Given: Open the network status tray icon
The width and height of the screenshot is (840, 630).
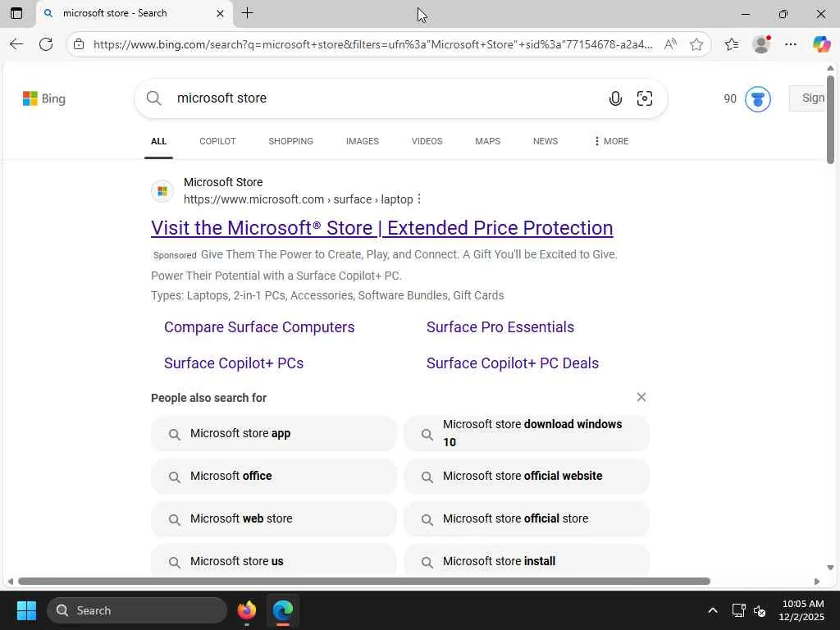Looking at the screenshot, I should [739, 610].
